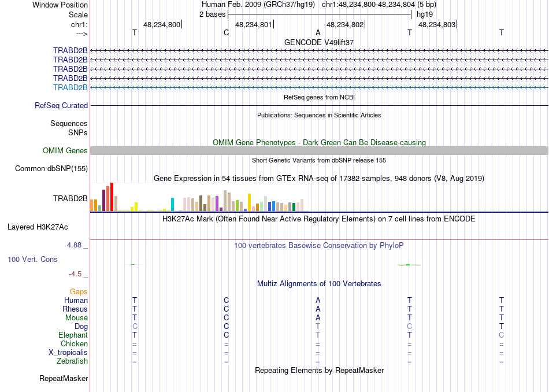Click base A in the Human alignment row
This screenshot has width=549, height=392.
318,300
